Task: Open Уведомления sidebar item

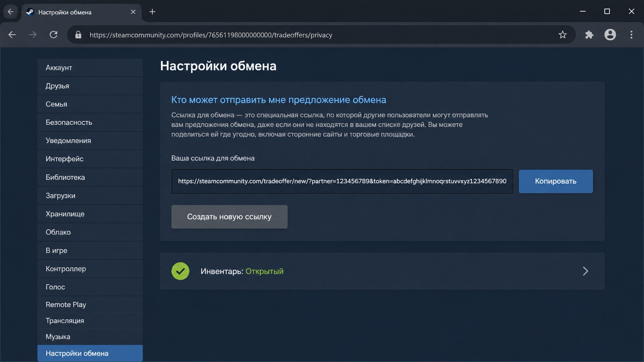Action: [x=90, y=141]
